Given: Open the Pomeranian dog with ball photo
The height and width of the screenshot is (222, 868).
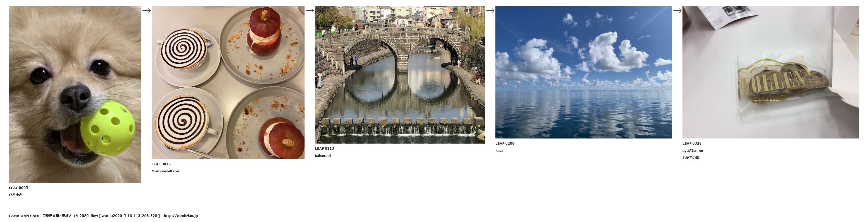Looking at the screenshot, I should pyautogui.click(x=75, y=94).
